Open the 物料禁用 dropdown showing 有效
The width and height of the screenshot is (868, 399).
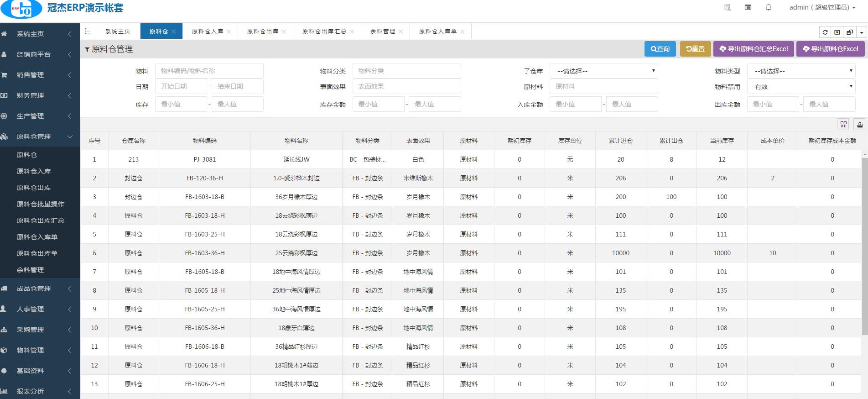[x=801, y=87]
